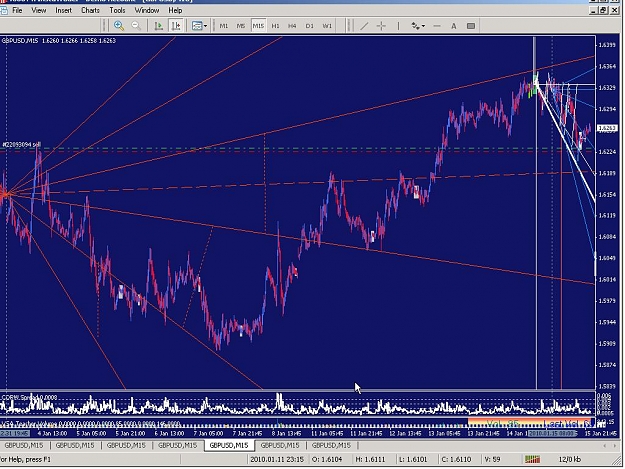Switch to the rightmost GBPUSD,M15 chart tab
Viewport: 625px width, 469px height.
pos(331,445)
